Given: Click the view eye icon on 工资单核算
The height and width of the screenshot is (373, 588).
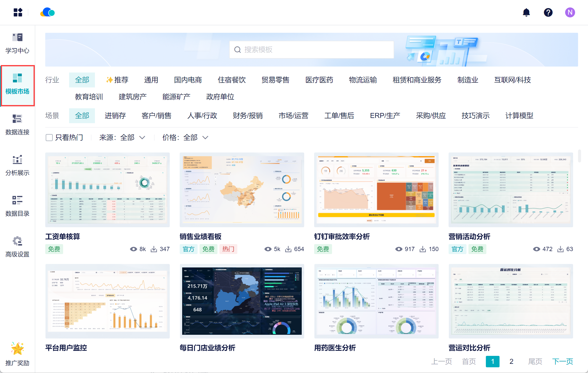Looking at the screenshot, I should pyautogui.click(x=133, y=249).
